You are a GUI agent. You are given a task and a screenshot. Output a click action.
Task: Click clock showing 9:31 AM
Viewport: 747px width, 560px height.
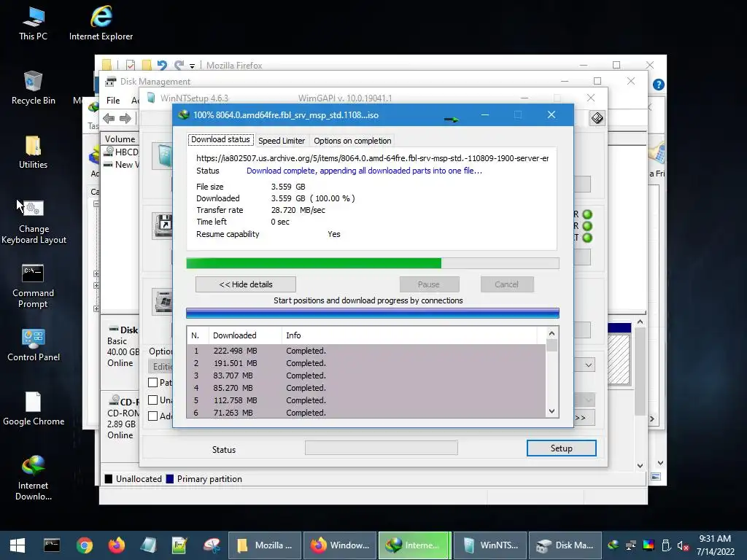point(715,539)
